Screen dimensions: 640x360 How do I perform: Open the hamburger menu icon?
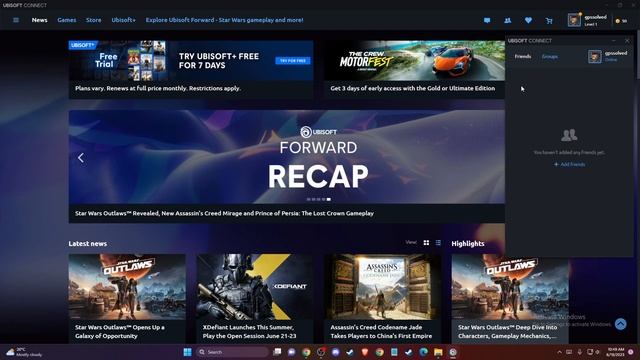pyautogui.click(x=16, y=20)
